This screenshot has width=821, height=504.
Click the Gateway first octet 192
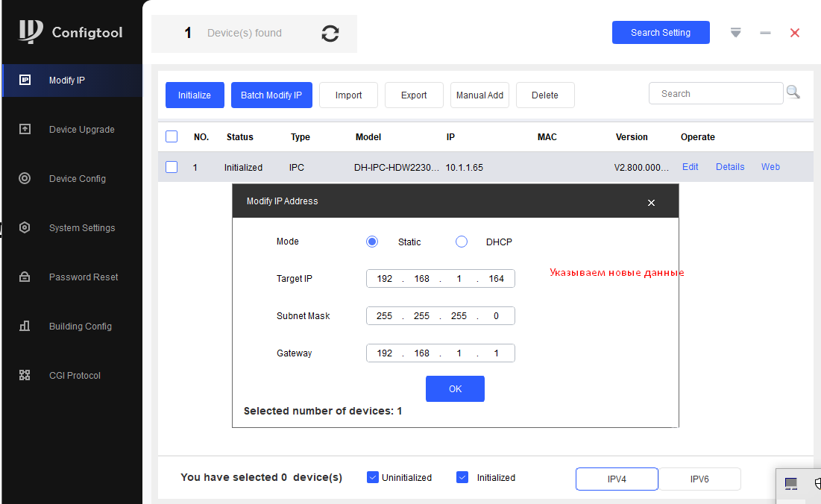(x=384, y=353)
